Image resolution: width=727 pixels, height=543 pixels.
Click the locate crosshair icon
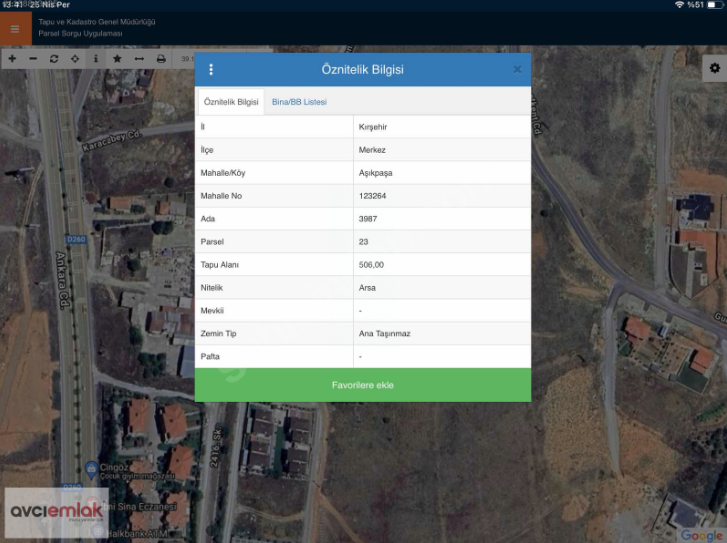pyautogui.click(x=75, y=59)
